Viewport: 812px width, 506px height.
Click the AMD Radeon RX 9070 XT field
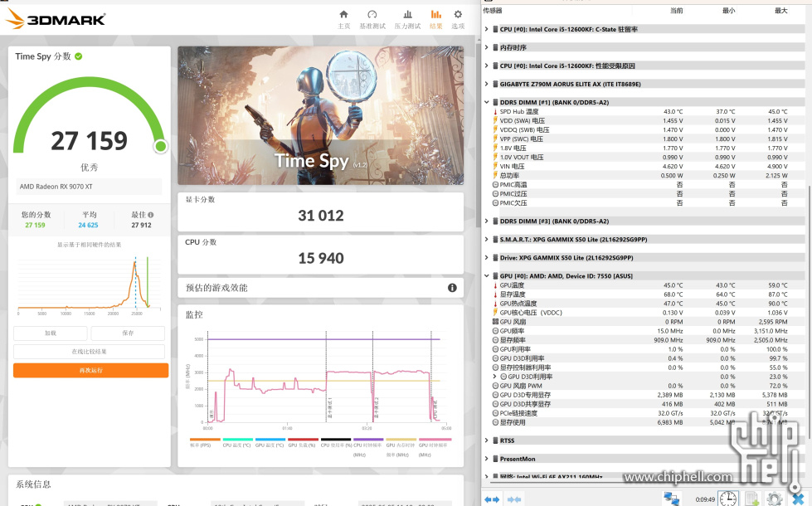tap(89, 187)
